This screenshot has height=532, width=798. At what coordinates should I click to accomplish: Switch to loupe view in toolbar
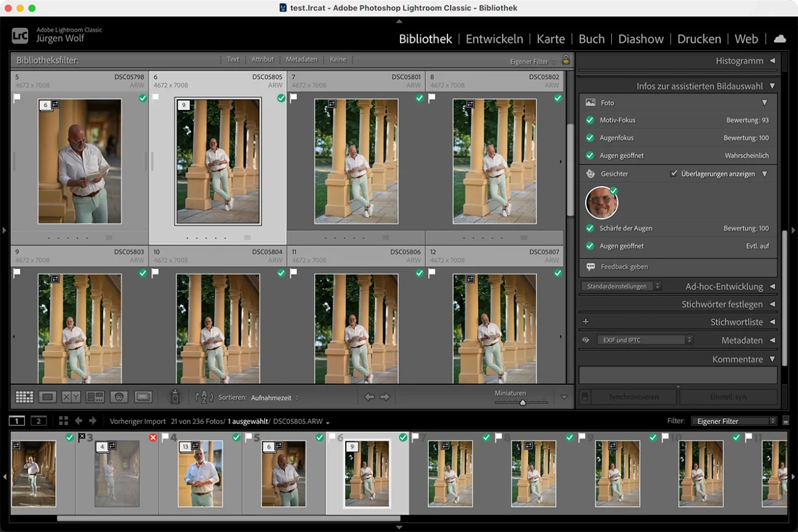click(x=47, y=397)
